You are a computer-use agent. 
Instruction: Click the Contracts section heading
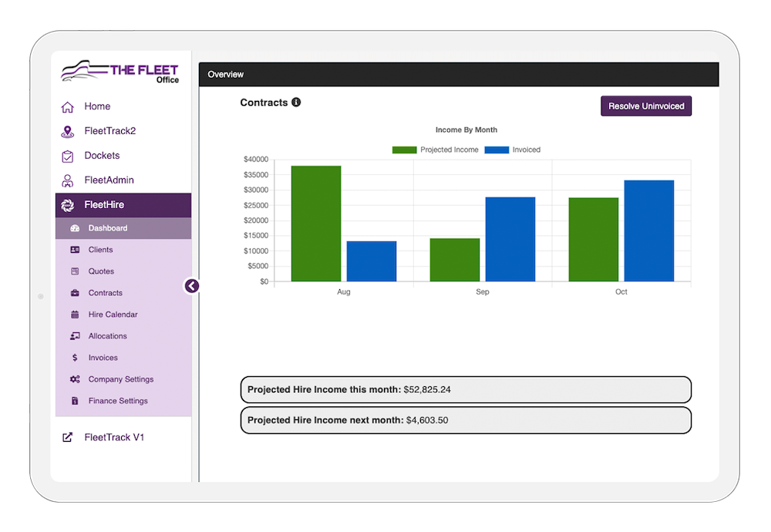(264, 103)
